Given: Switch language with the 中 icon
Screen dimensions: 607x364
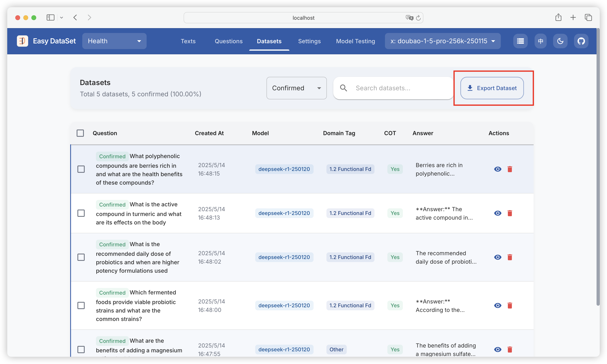Looking at the screenshot, I should (x=540, y=41).
